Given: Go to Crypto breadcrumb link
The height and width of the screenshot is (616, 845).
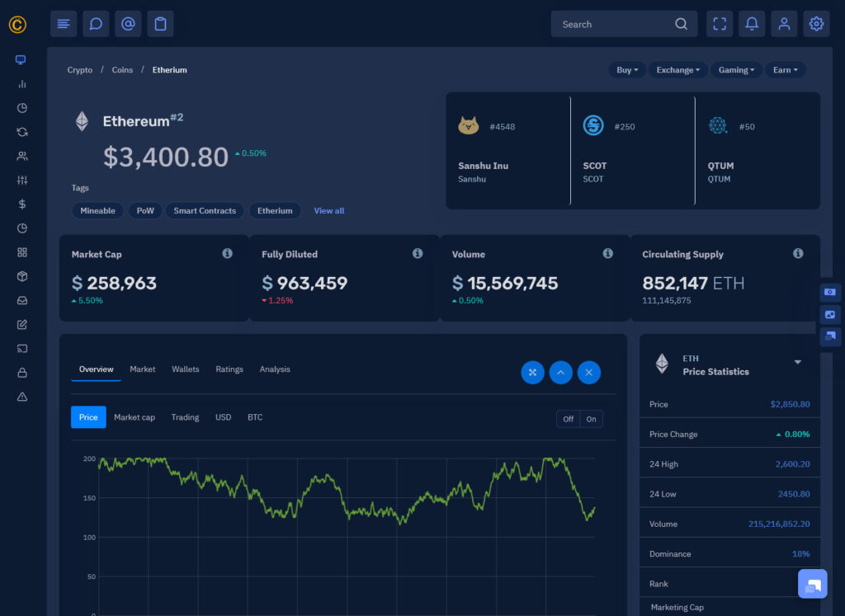Looking at the screenshot, I should [80, 70].
